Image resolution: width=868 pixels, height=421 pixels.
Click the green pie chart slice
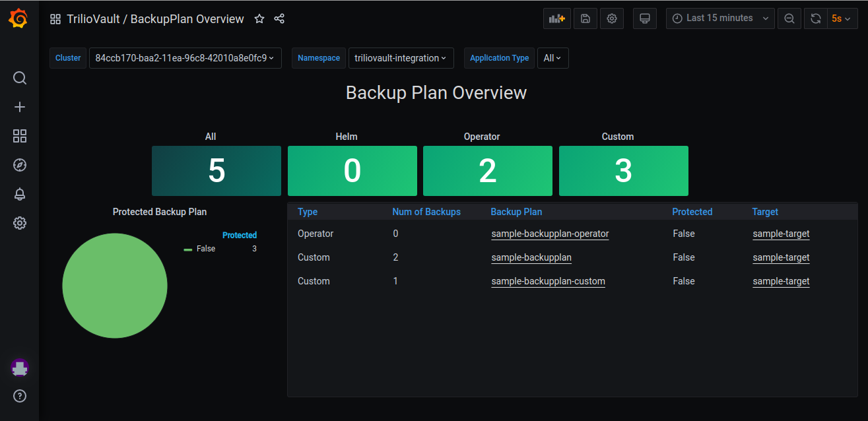[x=115, y=286]
